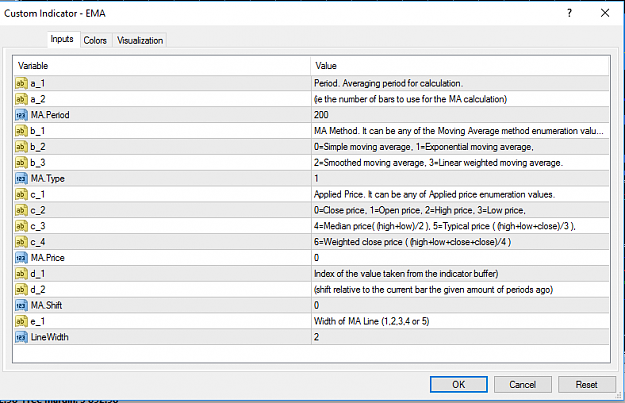Click 'Index of the value taken' cell
The image size is (625, 403).
tap(460, 274)
